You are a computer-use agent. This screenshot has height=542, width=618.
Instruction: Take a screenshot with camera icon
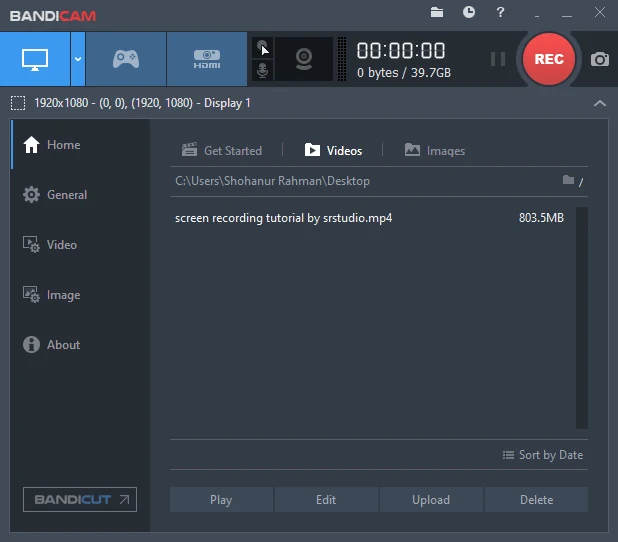599,59
